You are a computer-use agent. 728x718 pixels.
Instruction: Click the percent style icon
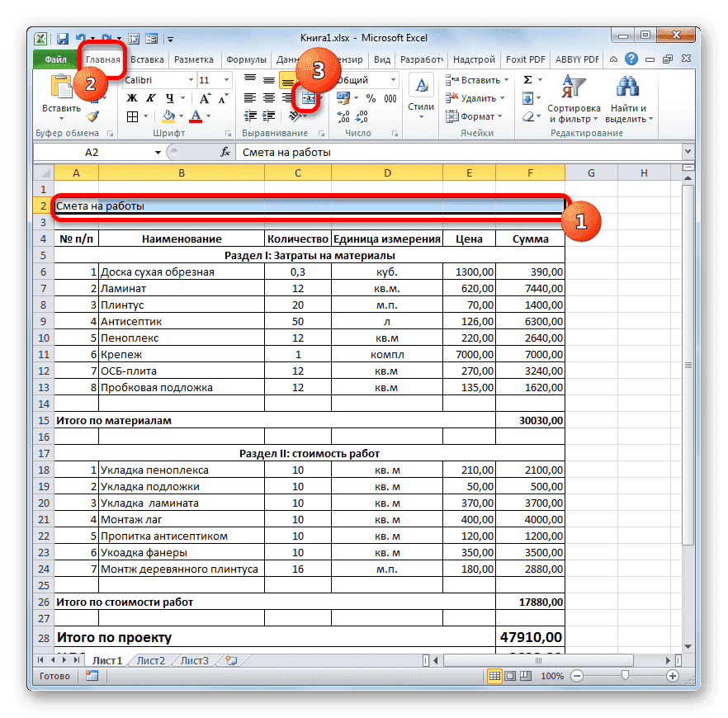[x=370, y=96]
